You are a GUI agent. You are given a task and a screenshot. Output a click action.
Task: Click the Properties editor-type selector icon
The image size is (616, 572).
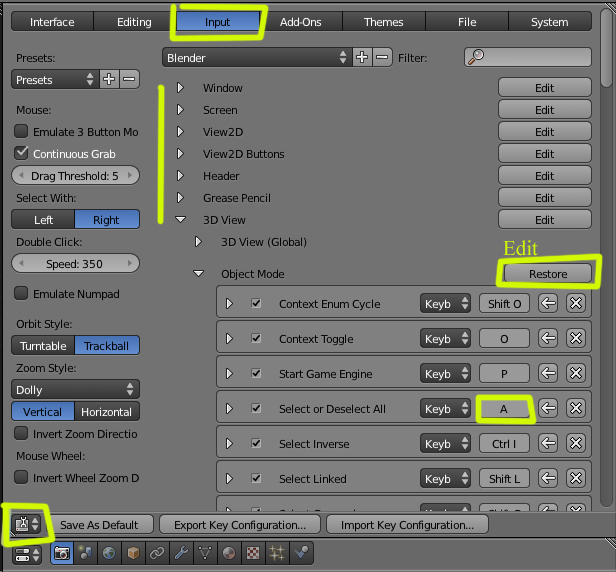pyautogui.click(x=27, y=555)
